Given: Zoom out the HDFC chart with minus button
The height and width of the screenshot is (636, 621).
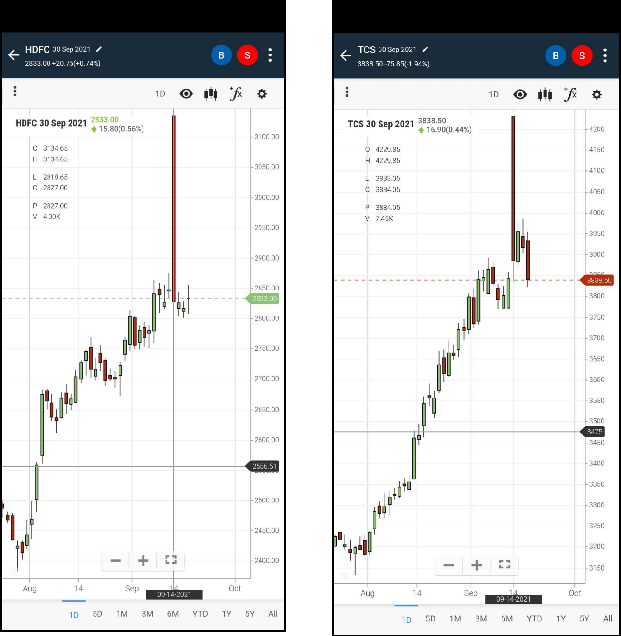Looking at the screenshot, I should coord(116,560).
